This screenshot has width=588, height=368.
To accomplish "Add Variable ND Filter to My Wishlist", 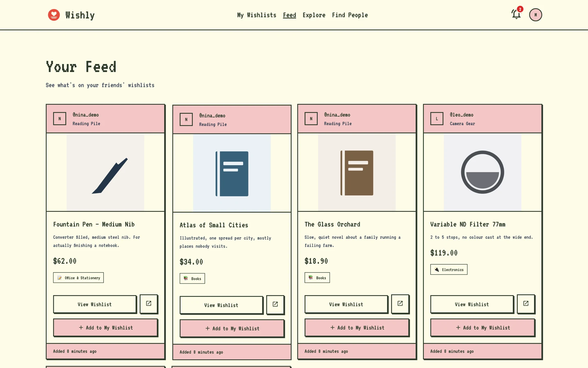I will pyautogui.click(x=482, y=327).
